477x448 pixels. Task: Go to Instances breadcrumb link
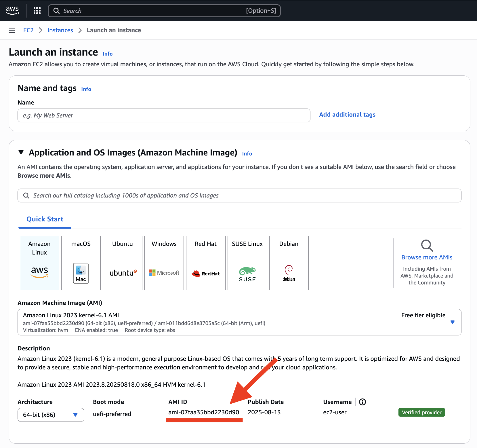click(60, 30)
